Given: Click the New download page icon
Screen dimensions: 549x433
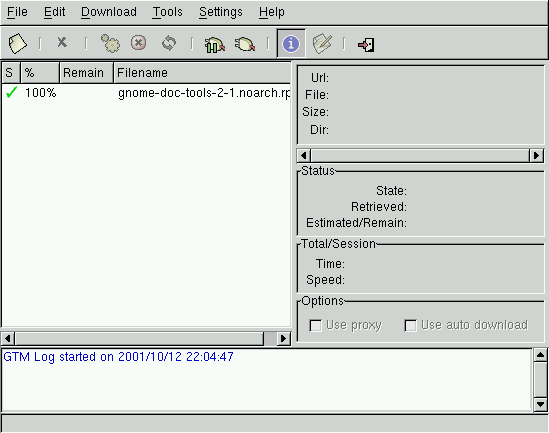Looking at the screenshot, I should (17, 43).
